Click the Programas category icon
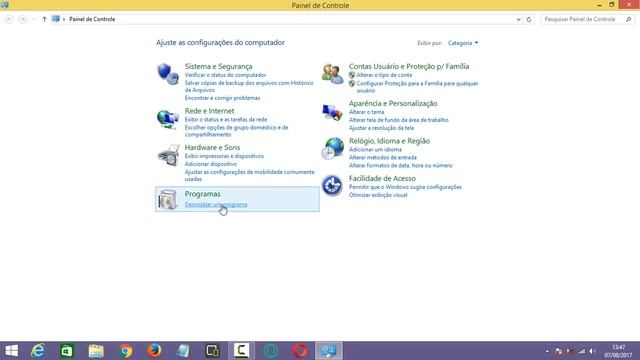Screen dimensions: 640x360 pos(168,200)
